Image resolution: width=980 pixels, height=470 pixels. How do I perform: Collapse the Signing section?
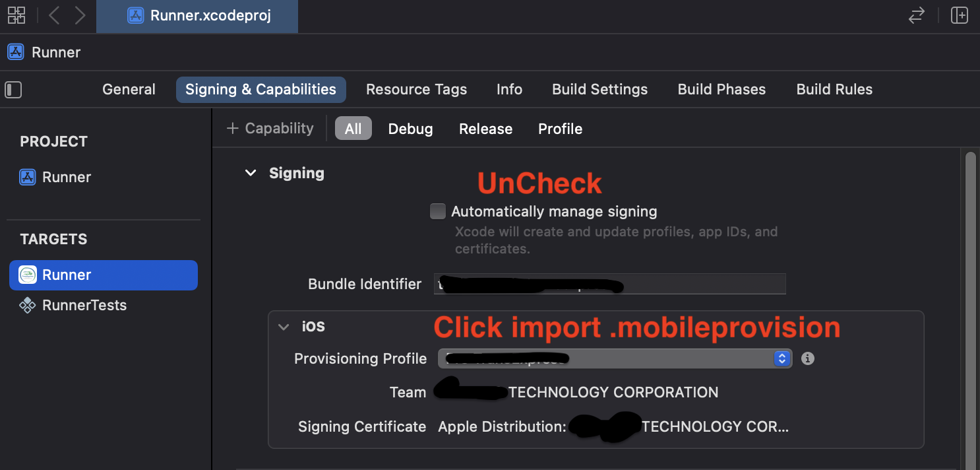251,174
